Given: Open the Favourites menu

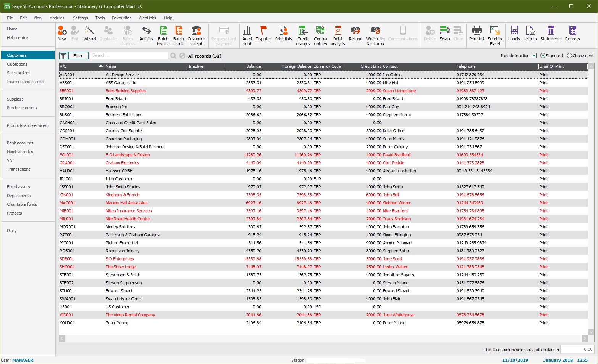Looking at the screenshot, I should pos(121,18).
